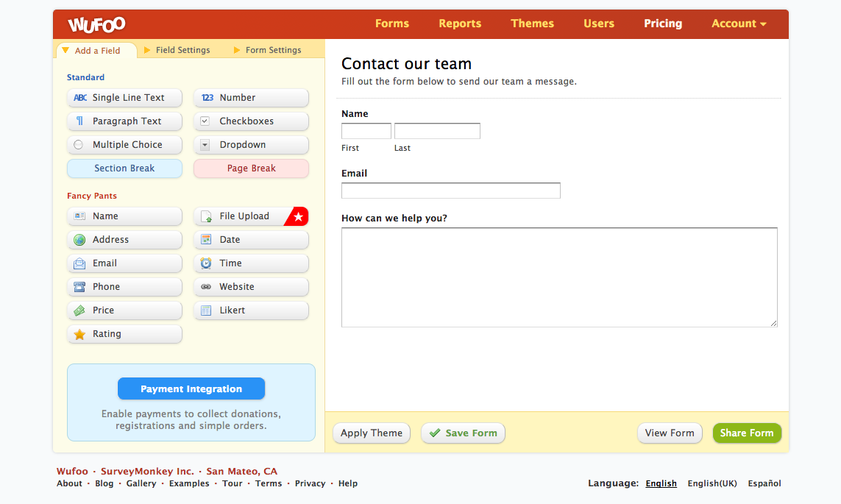
Task: Click the Paragraph Text pilcrow icon
Action: coord(79,121)
